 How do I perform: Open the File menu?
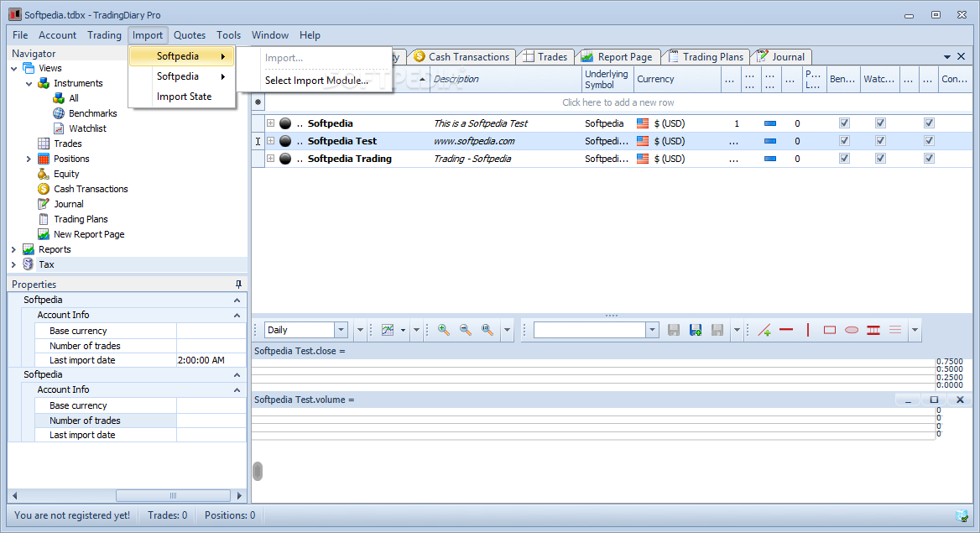[20, 35]
